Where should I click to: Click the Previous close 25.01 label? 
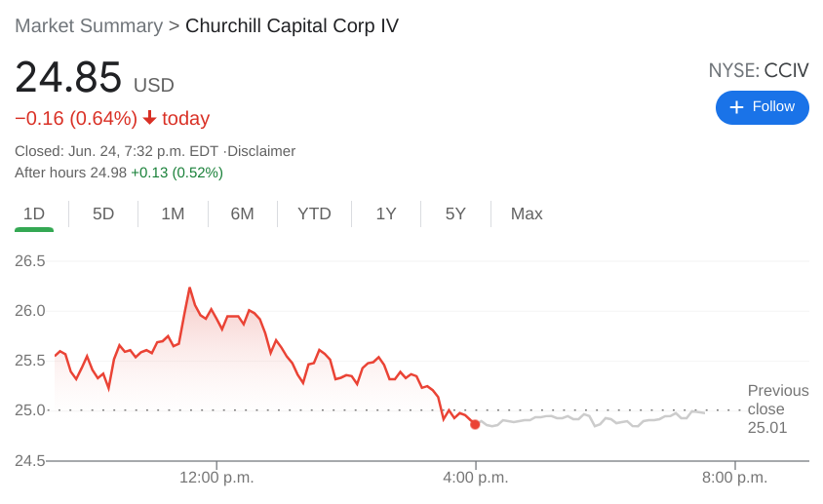click(777, 408)
